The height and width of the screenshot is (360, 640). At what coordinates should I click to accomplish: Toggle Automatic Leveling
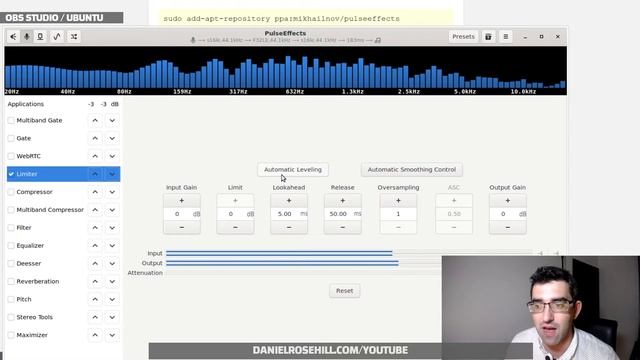pyautogui.click(x=293, y=169)
